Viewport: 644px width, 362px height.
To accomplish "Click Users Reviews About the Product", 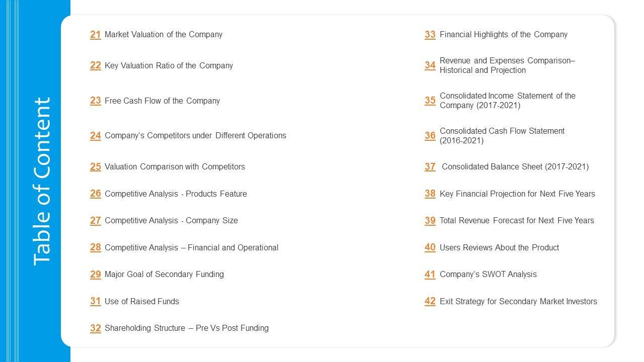I will [499, 247].
